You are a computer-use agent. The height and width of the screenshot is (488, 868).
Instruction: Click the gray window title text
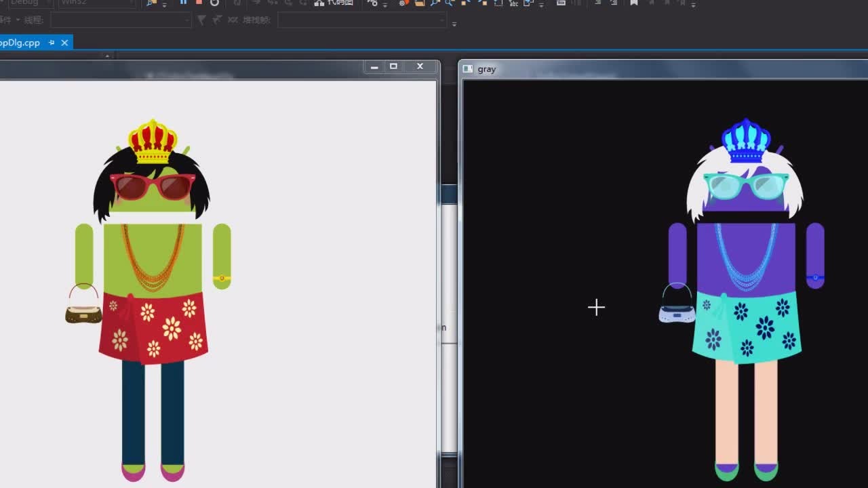click(x=487, y=69)
